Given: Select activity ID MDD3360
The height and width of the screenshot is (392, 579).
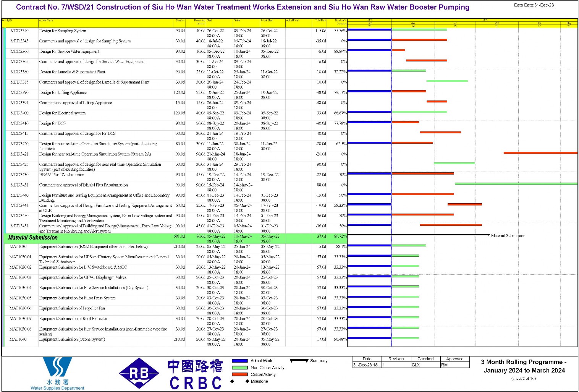Looking at the screenshot, I should pyautogui.click(x=19, y=51).
